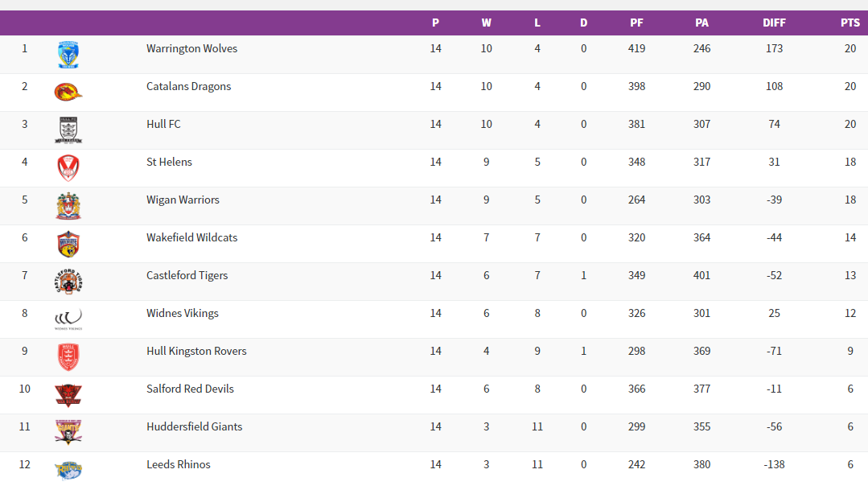Click the Hull Kingston Rovers crest
Screen dimensions: 868x490
point(68,357)
